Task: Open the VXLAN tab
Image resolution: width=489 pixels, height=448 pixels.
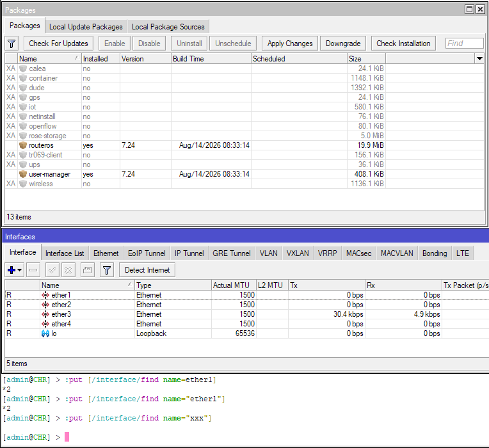Action: click(x=298, y=253)
